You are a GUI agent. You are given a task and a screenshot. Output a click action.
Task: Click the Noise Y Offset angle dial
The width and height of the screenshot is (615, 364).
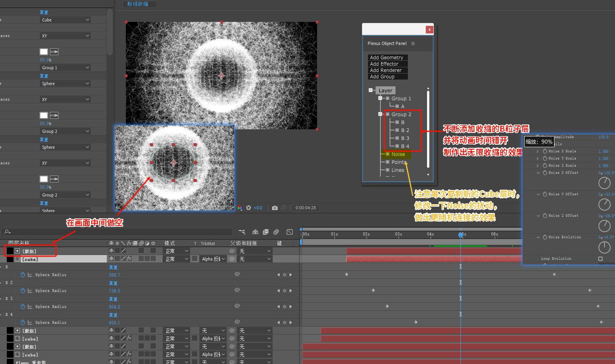604,204
